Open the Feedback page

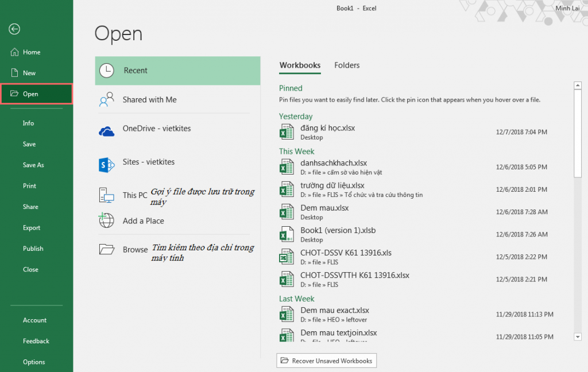pyautogui.click(x=36, y=341)
